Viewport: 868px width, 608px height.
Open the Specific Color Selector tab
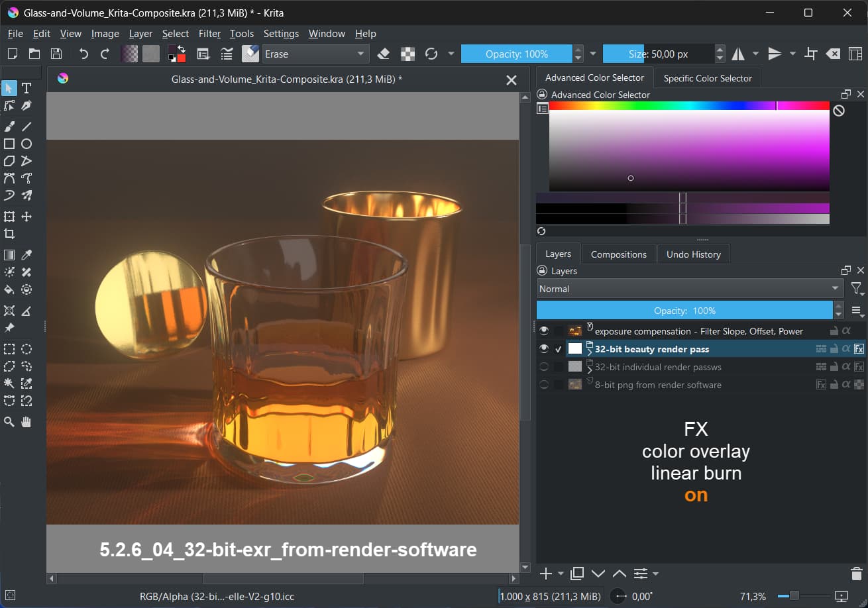707,78
